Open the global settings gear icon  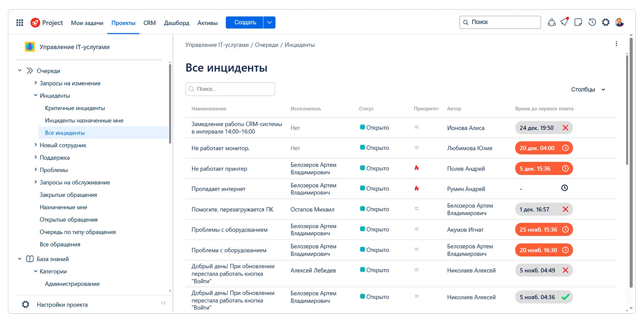(x=606, y=22)
